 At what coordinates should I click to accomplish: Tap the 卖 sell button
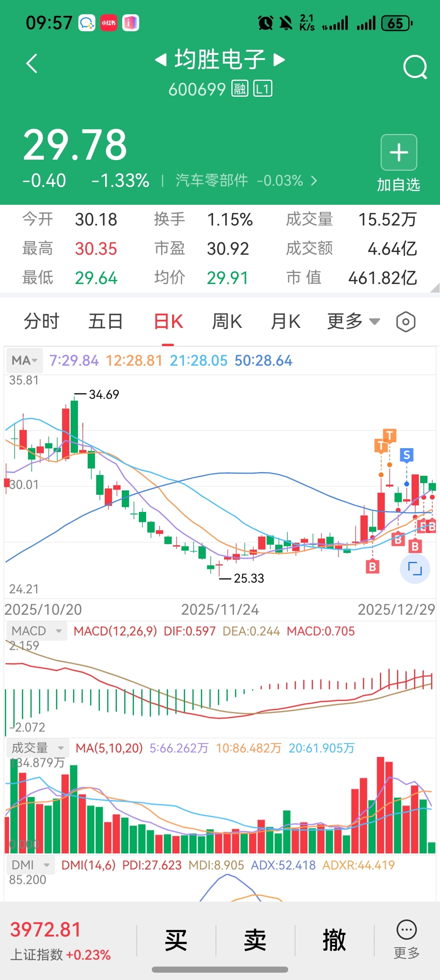click(x=255, y=940)
